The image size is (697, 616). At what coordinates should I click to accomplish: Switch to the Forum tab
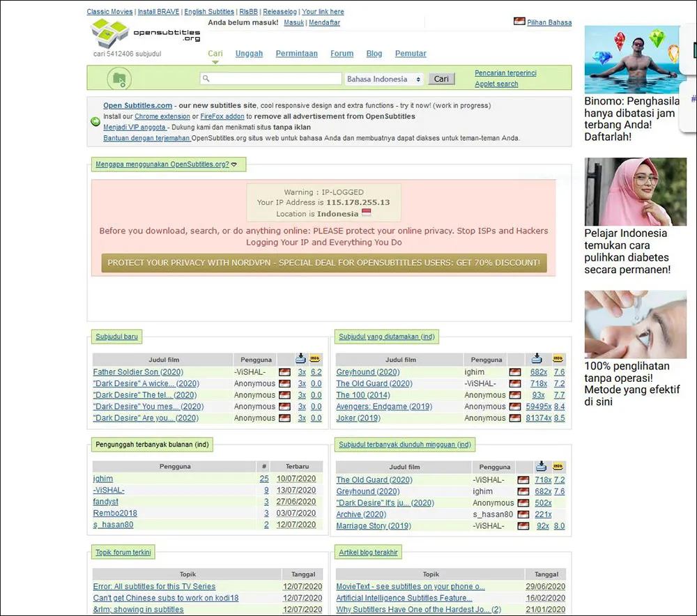coord(342,54)
